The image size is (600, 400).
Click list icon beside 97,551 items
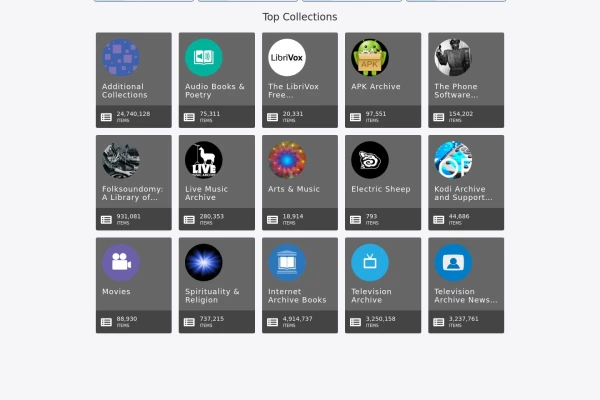pyautogui.click(x=355, y=117)
